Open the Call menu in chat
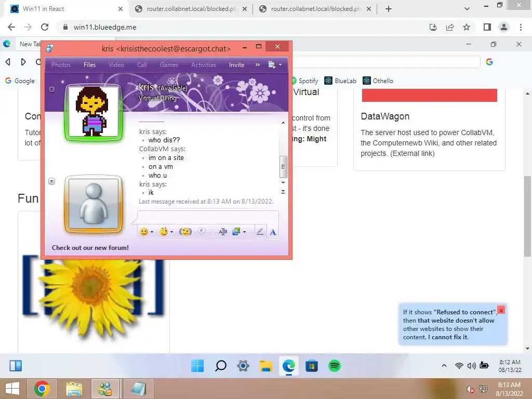The width and height of the screenshot is (532, 399). [142, 65]
